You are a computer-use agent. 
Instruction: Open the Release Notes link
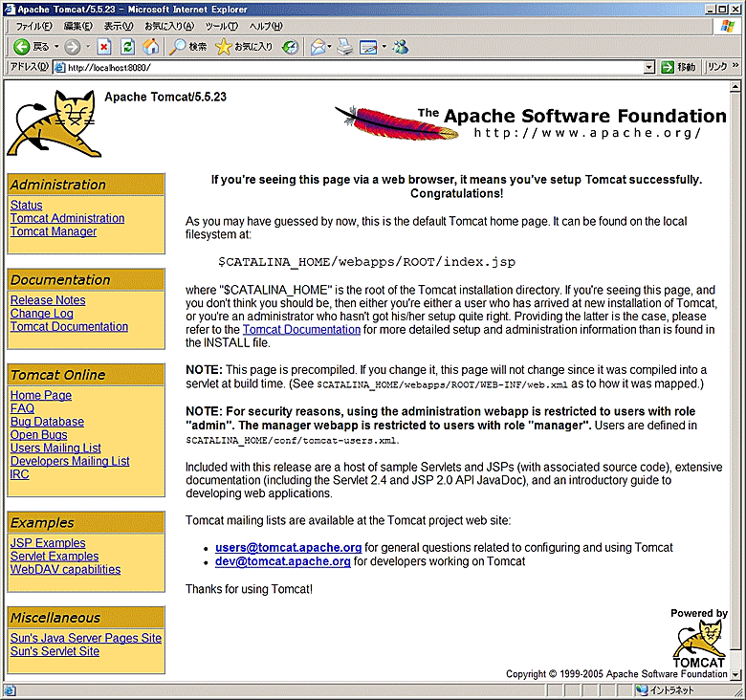coord(48,300)
